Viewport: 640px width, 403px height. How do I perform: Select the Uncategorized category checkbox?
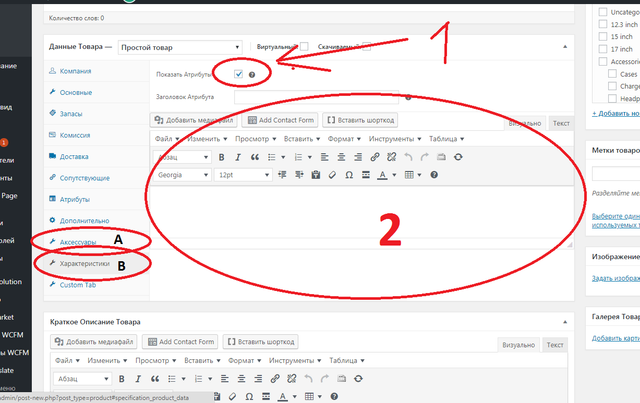[603, 12]
